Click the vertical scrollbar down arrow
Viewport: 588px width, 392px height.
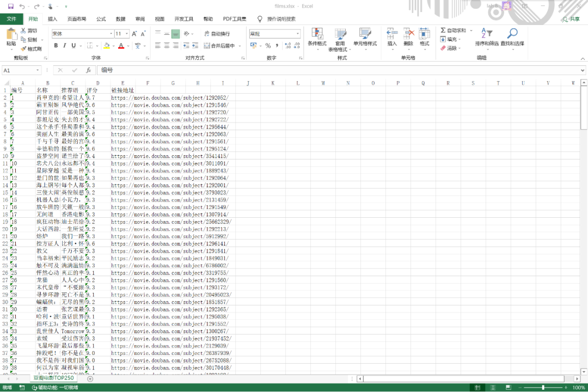[584, 371]
